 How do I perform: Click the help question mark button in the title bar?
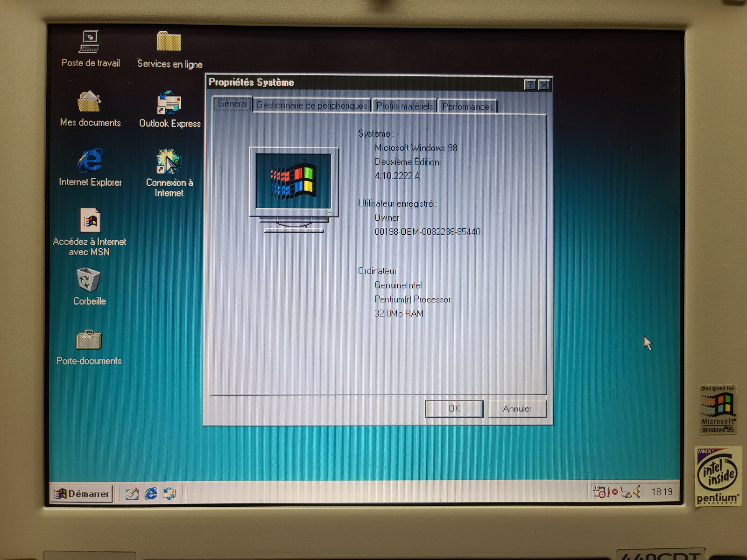(529, 84)
